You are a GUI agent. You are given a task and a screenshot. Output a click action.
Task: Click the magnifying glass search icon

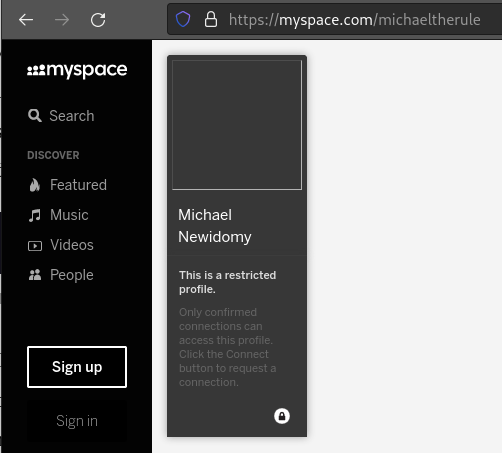tap(35, 116)
